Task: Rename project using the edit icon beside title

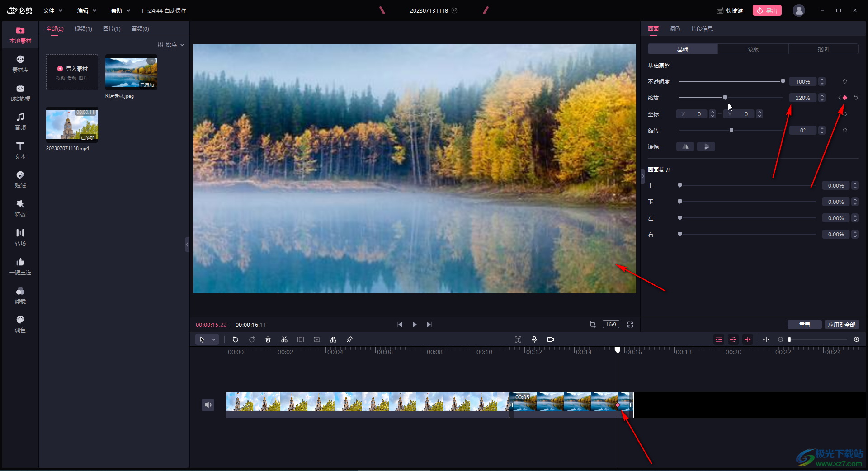Action: [454, 10]
